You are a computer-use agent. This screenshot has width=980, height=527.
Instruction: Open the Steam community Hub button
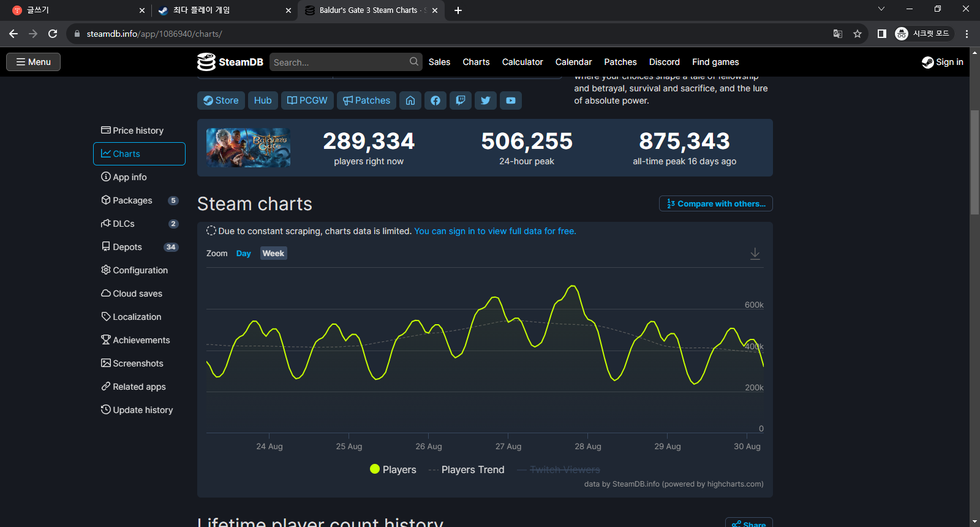(263, 100)
